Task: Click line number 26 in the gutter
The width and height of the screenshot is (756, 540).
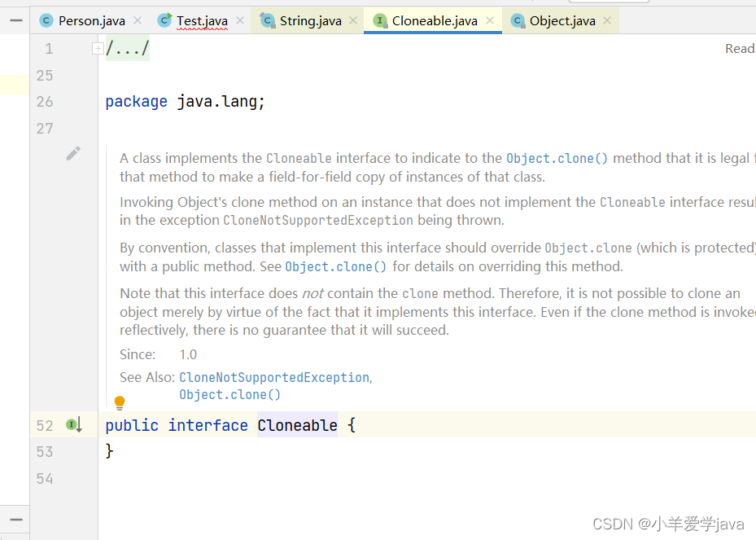Action: pyautogui.click(x=44, y=101)
